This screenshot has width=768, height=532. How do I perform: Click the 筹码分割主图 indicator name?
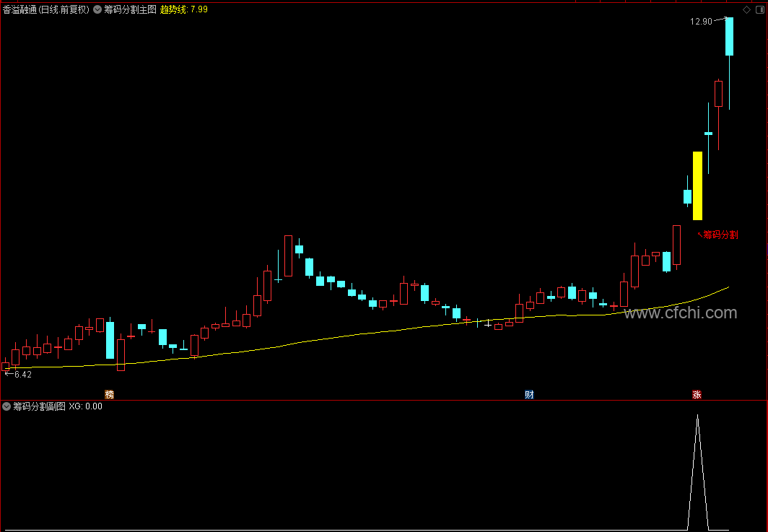(x=130, y=9)
